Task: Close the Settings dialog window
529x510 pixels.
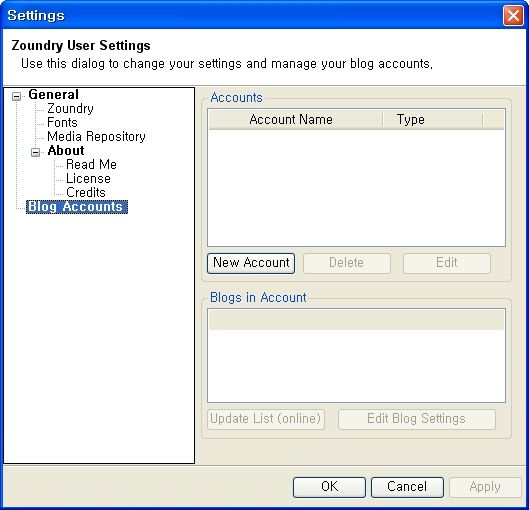Action: pyautogui.click(x=513, y=16)
